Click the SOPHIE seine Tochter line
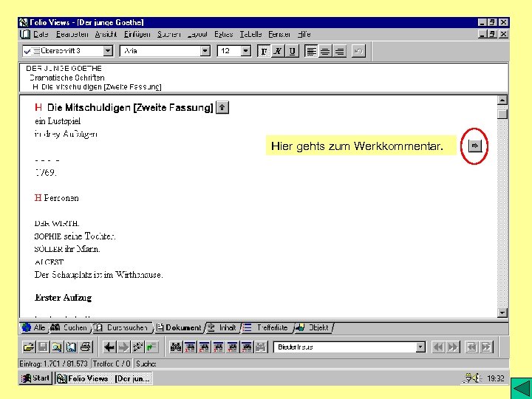Image resolution: width=532 pixels, height=399 pixels. point(75,236)
